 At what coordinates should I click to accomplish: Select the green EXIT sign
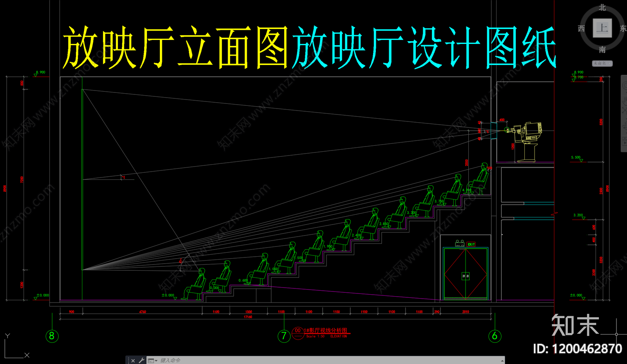pos(471,244)
